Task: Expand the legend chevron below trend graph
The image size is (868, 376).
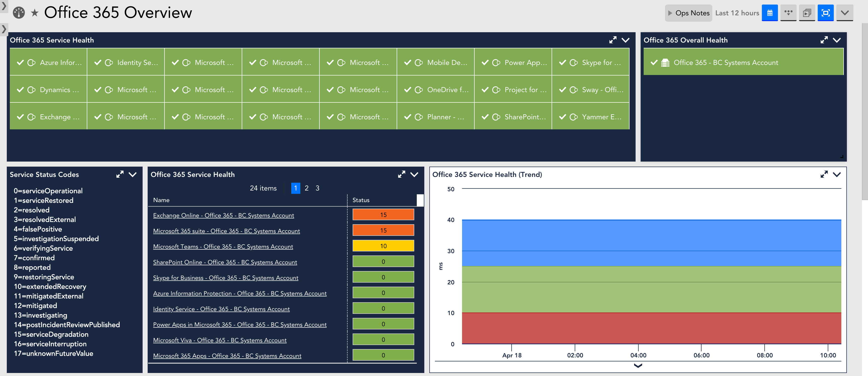Action: point(638,365)
